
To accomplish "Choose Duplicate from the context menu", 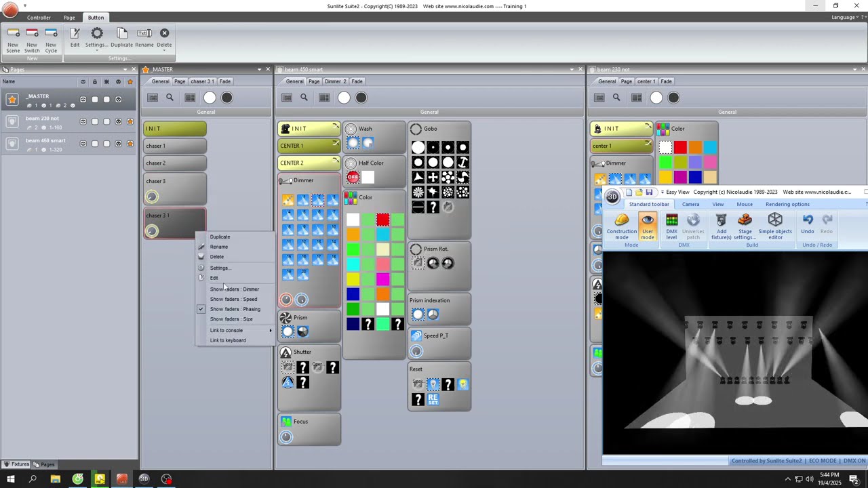I will point(220,237).
